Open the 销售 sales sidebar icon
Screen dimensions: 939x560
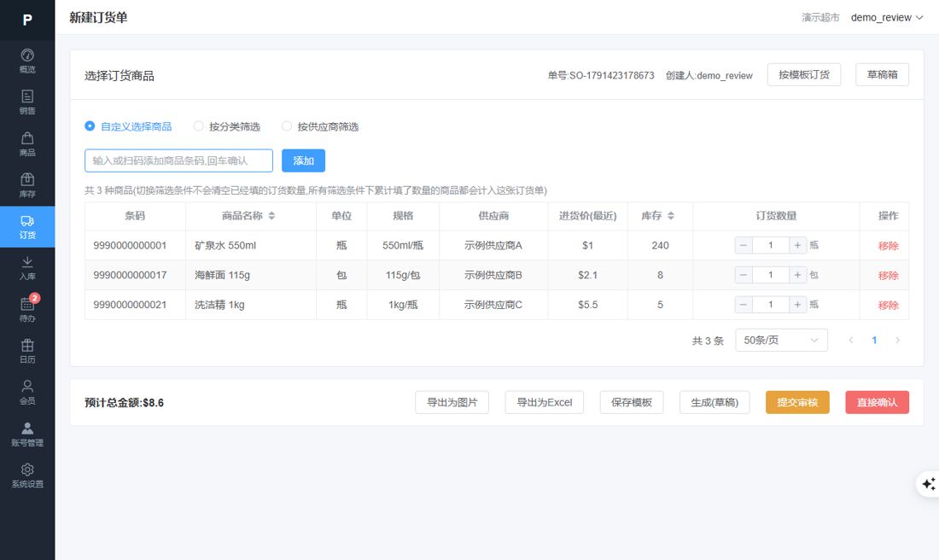click(27, 102)
